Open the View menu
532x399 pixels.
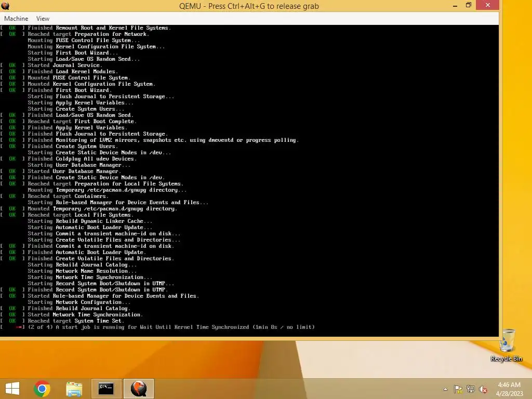[x=43, y=19]
